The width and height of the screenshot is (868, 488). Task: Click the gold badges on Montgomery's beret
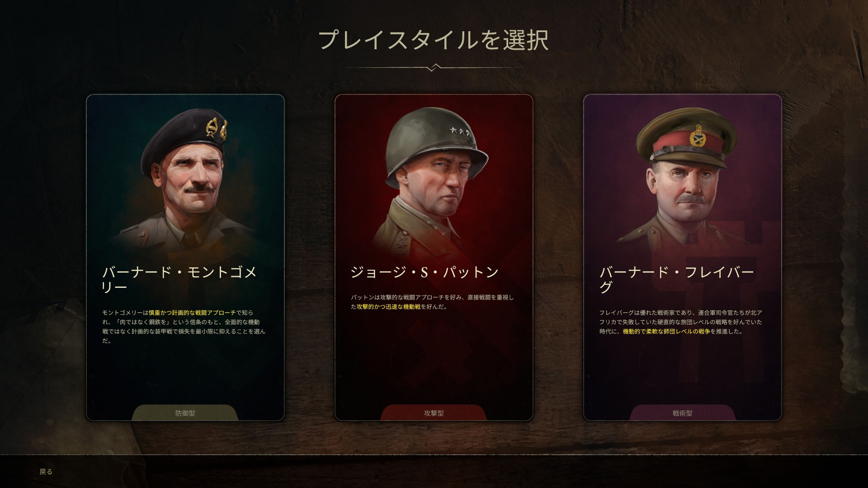216,129
